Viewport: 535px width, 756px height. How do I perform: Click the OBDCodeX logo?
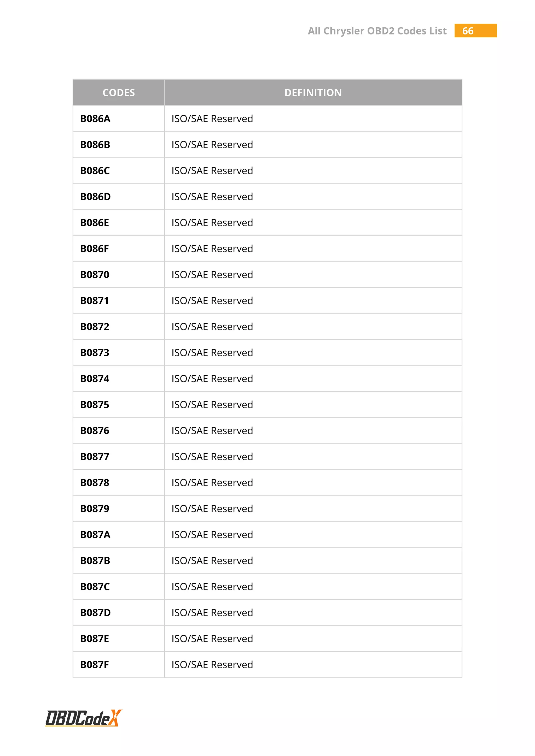click(83, 718)
